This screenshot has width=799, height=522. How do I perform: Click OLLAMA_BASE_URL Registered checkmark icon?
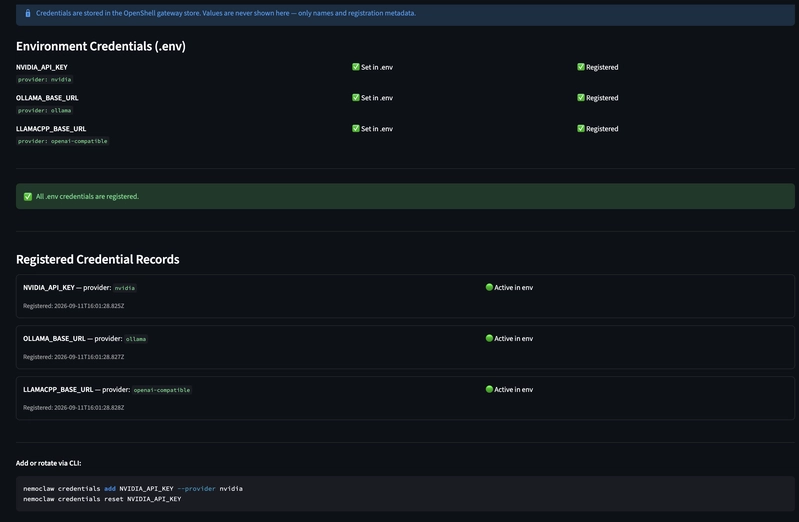click(580, 97)
